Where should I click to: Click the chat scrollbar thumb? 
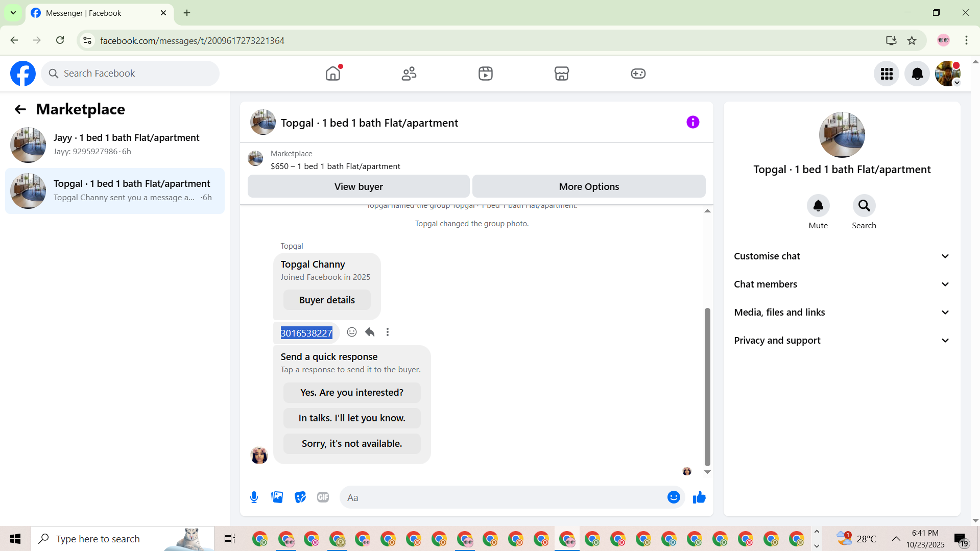pyautogui.click(x=707, y=386)
